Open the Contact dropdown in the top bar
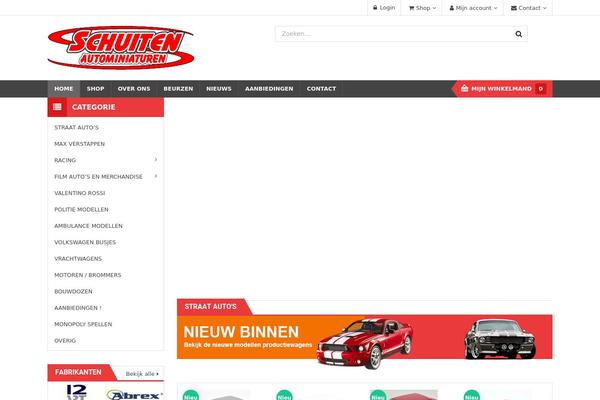The height and width of the screenshot is (400, 600). pyautogui.click(x=529, y=8)
